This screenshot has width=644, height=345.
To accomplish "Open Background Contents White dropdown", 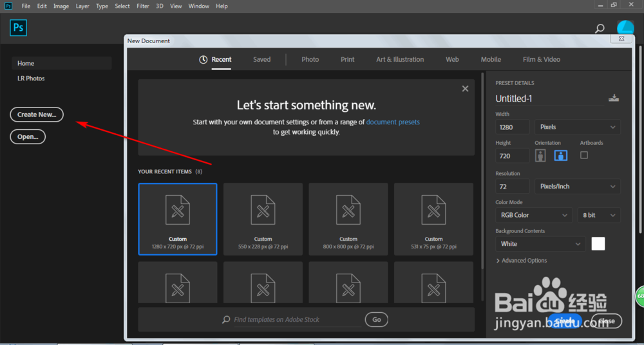I will pyautogui.click(x=540, y=244).
